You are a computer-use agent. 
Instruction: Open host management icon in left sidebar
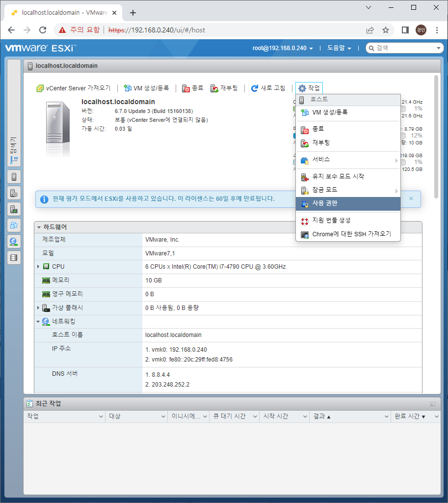14,193
